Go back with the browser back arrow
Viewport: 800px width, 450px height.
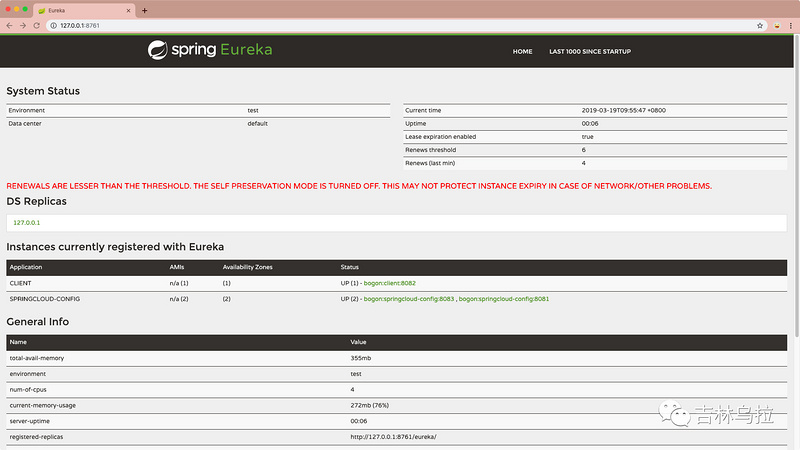9,26
